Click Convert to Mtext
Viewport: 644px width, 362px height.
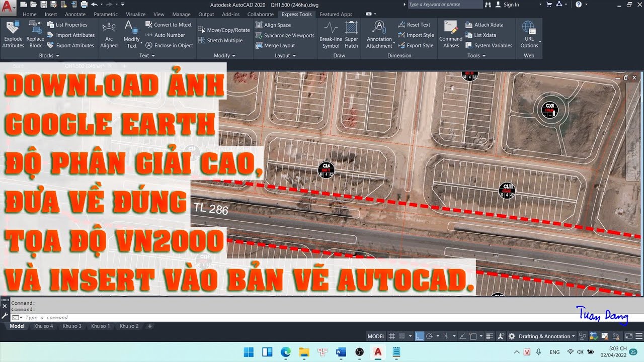tap(169, 25)
